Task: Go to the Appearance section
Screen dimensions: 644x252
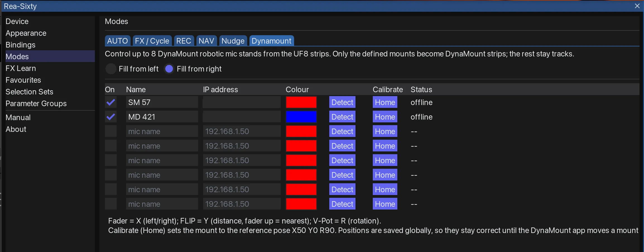Action: [x=26, y=33]
